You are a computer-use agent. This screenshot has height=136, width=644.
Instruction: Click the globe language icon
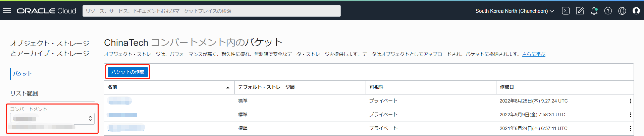coord(622,11)
